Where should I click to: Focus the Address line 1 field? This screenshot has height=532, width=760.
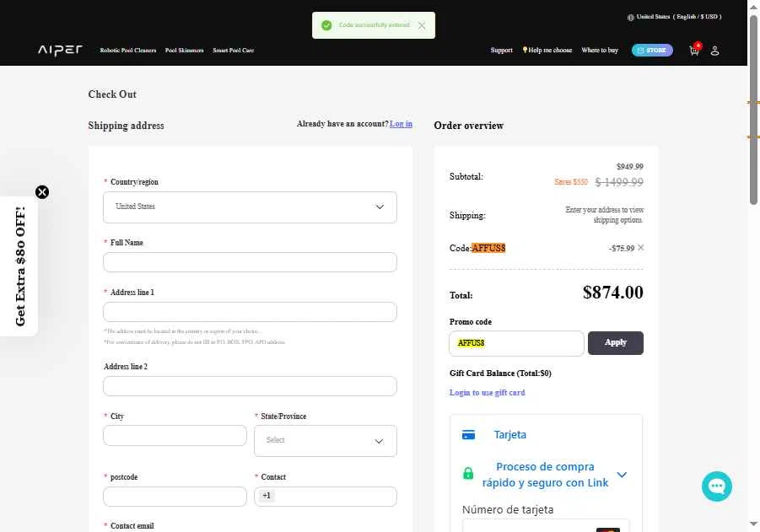pyautogui.click(x=251, y=312)
